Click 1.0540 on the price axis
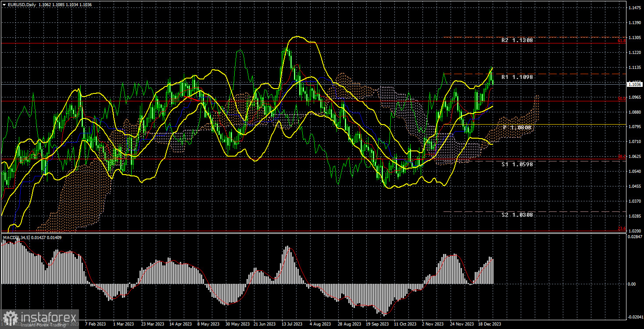 634,172
